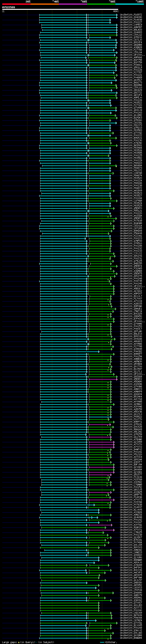Click the query end position 464
This screenshot has width=146, height=644.
pos(115,11)
